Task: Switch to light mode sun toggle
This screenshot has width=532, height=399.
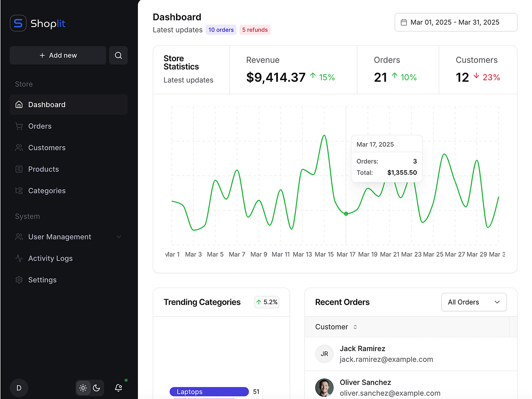Action: pyautogui.click(x=83, y=388)
